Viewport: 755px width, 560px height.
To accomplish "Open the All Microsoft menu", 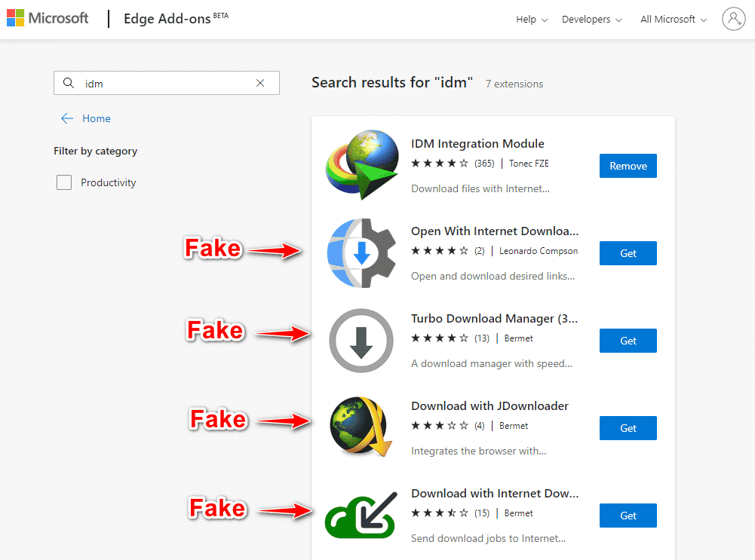I will click(674, 20).
